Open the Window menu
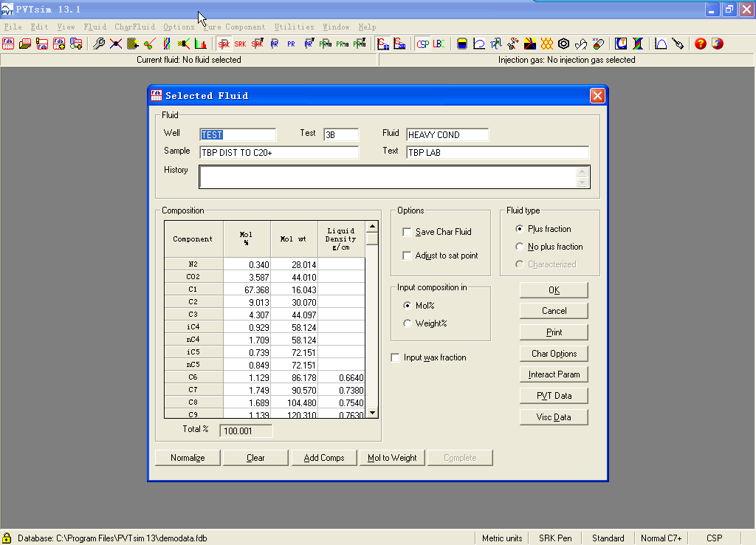Screen dimensions: 756x545 click(336, 27)
